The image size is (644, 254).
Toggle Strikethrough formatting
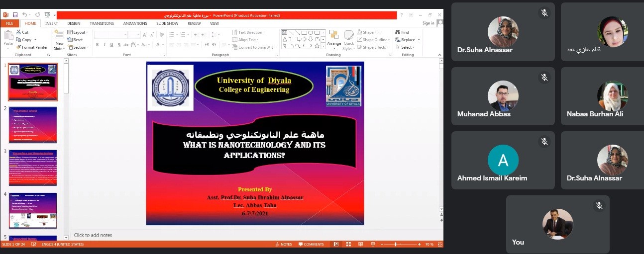tap(126, 45)
